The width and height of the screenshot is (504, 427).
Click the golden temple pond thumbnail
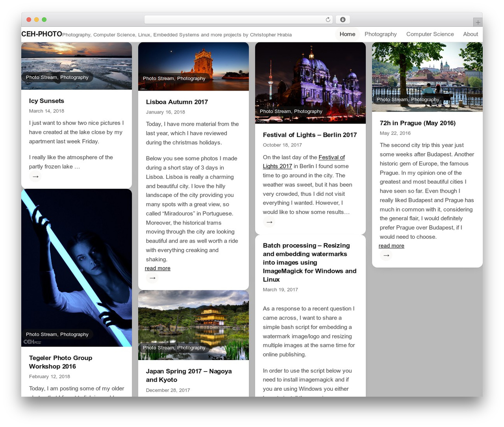click(193, 325)
